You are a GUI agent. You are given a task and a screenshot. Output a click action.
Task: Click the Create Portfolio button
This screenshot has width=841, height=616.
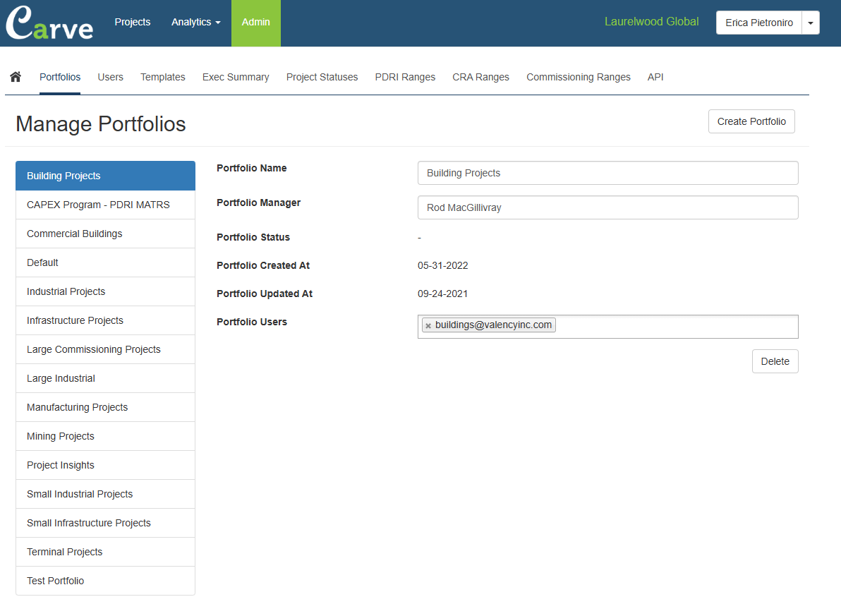pyautogui.click(x=751, y=121)
